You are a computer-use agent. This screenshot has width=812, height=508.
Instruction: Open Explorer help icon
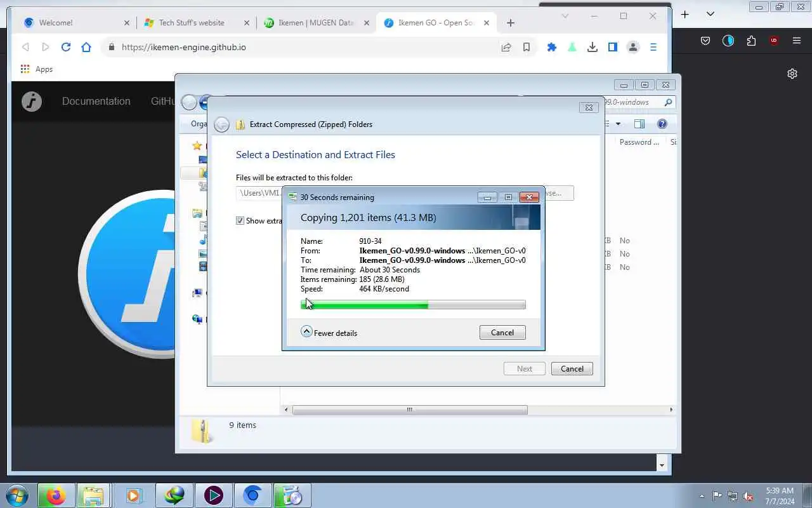(x=662, y=124)
